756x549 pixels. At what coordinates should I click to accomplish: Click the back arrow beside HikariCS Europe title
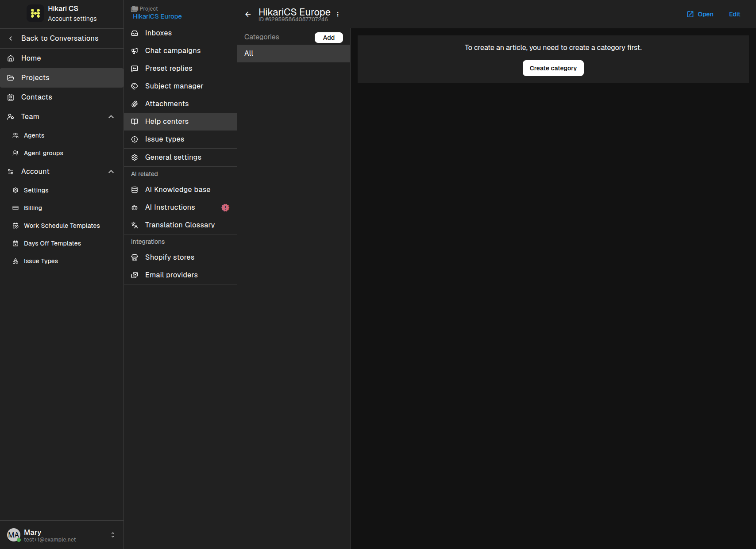248,14
